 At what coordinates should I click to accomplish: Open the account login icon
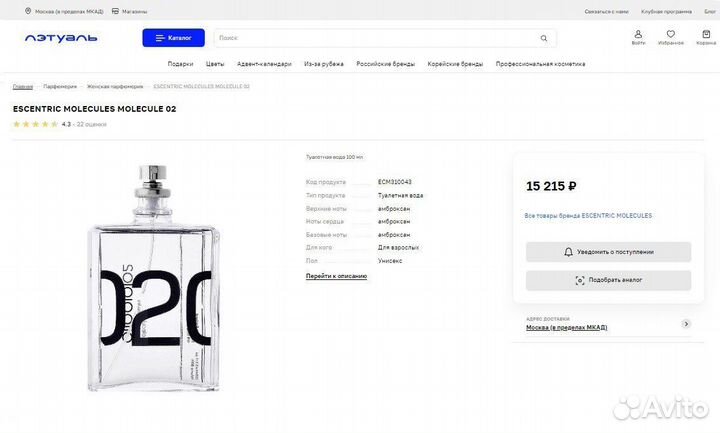point(638,34)
